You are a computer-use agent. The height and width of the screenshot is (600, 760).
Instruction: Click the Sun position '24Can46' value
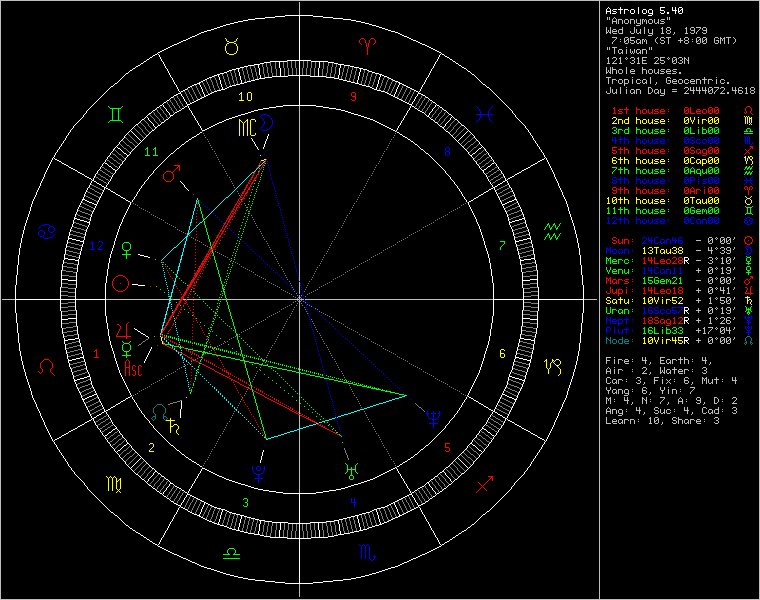click(x=663, y=241)
